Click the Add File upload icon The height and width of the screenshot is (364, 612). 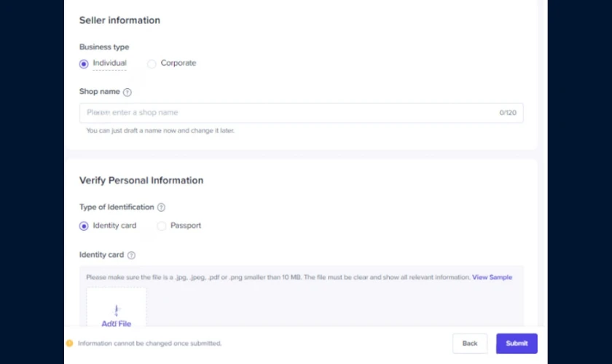click(117, 311)
